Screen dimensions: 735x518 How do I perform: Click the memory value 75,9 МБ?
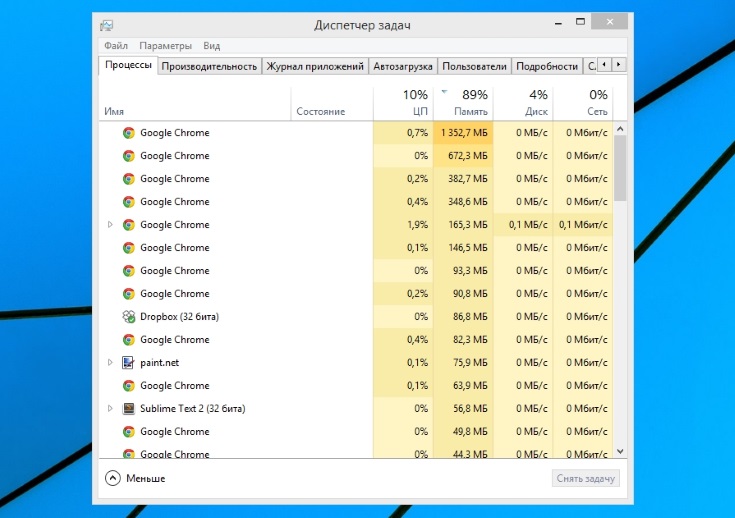pos(470,363)
